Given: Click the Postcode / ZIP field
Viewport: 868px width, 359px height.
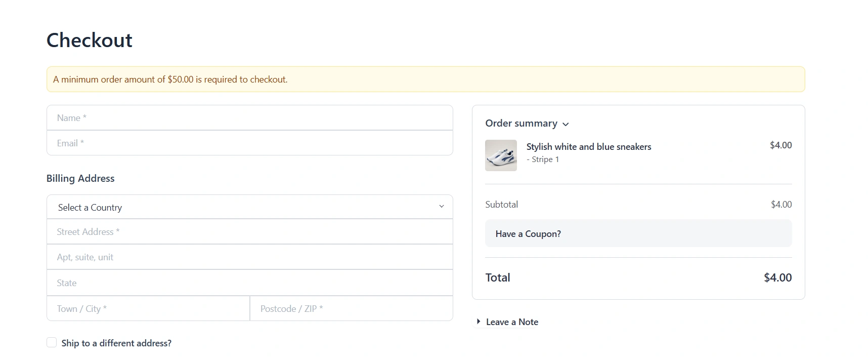Looking at the screenshot, I should pyautogui.click(x=352, y=308).
